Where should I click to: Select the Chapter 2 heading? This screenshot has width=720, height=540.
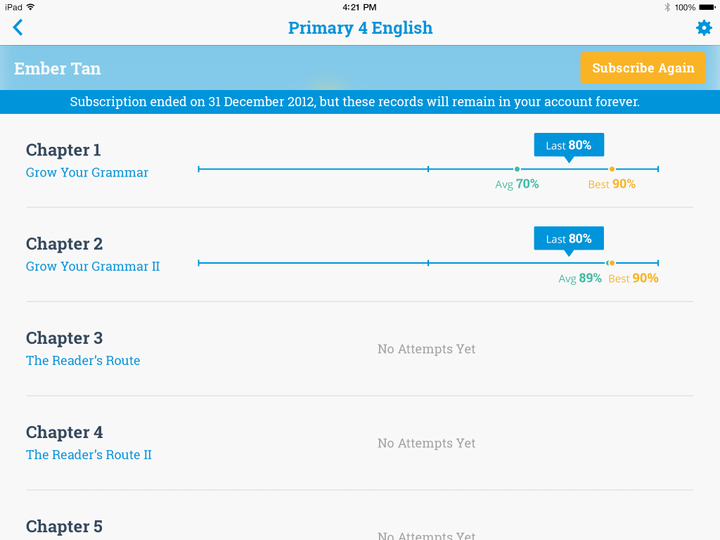64,244
